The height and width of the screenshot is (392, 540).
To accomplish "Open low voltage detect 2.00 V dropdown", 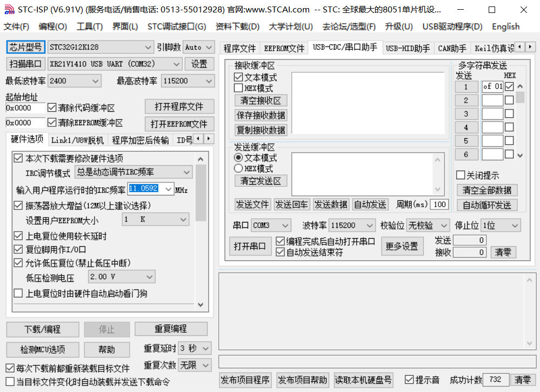I will click(122, 276).
